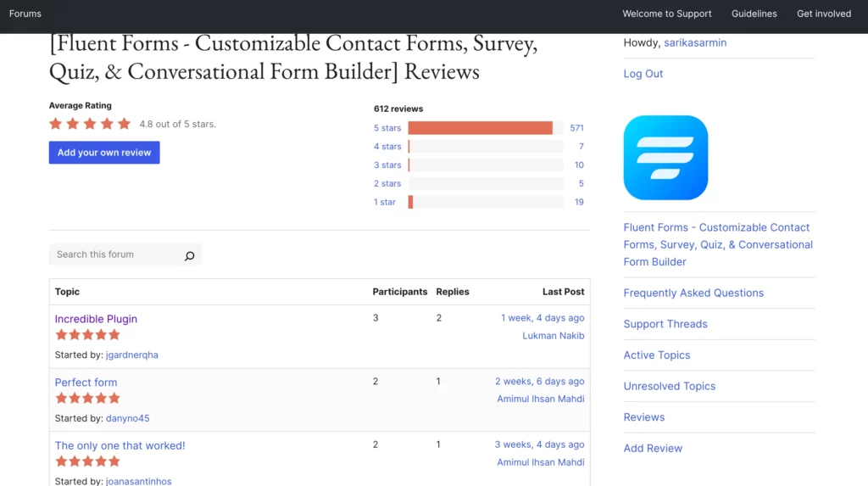Click the Participants column header
This screenshot has width=868, height=486.
pos(400,292)
